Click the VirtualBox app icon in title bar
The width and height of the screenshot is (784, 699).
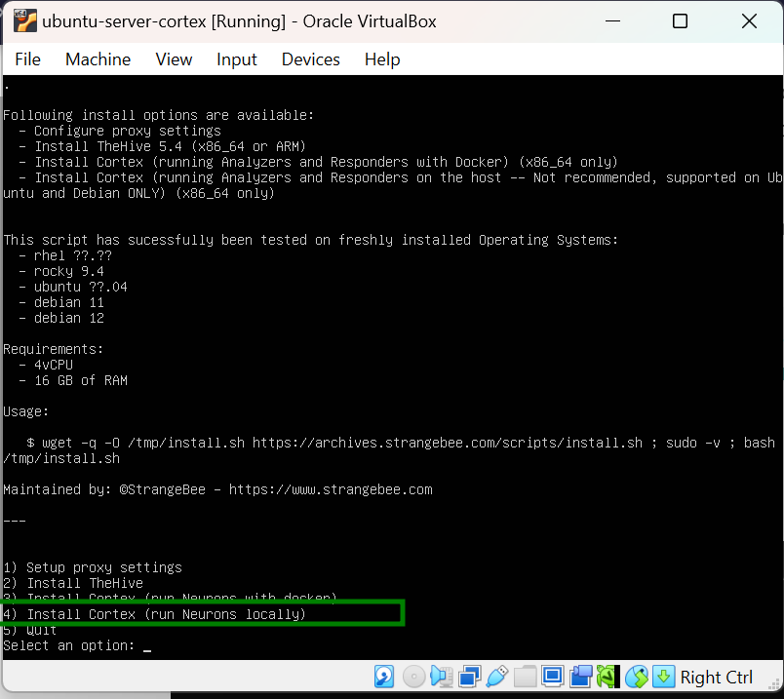[25, 21]
